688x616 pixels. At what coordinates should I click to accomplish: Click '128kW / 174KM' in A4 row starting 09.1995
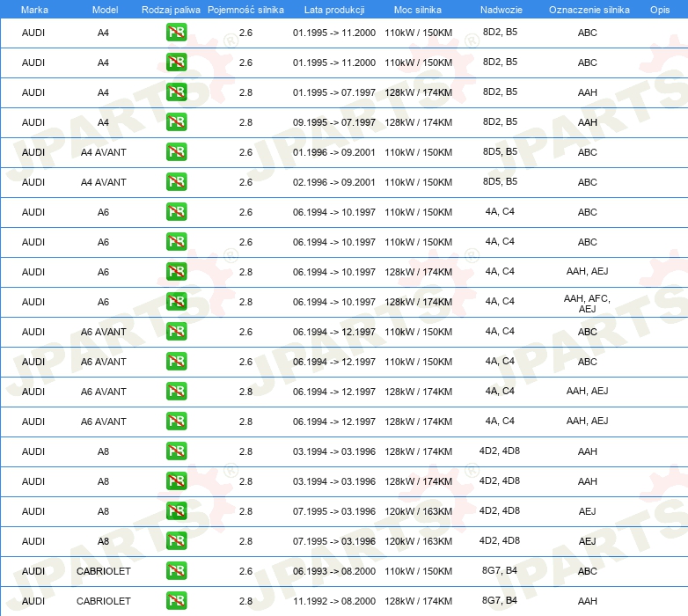[x=418, y=122]
